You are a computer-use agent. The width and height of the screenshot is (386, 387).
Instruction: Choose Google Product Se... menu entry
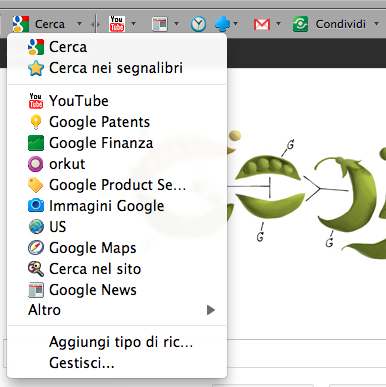point(117,185)
